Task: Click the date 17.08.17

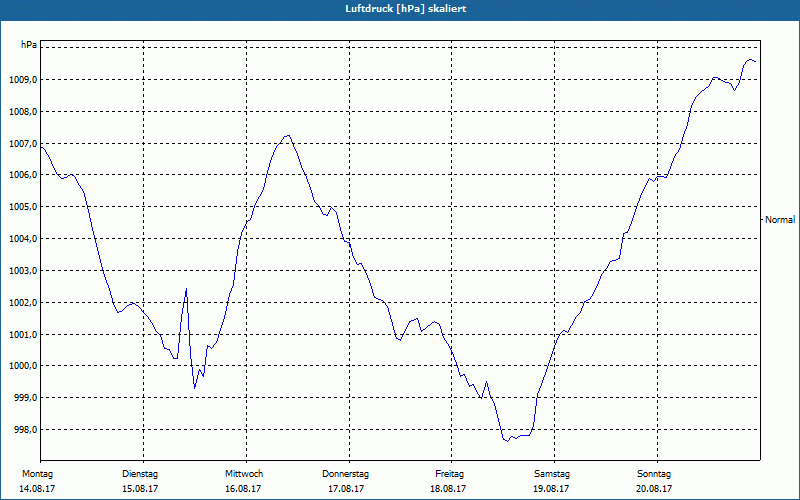Action: 345,489
